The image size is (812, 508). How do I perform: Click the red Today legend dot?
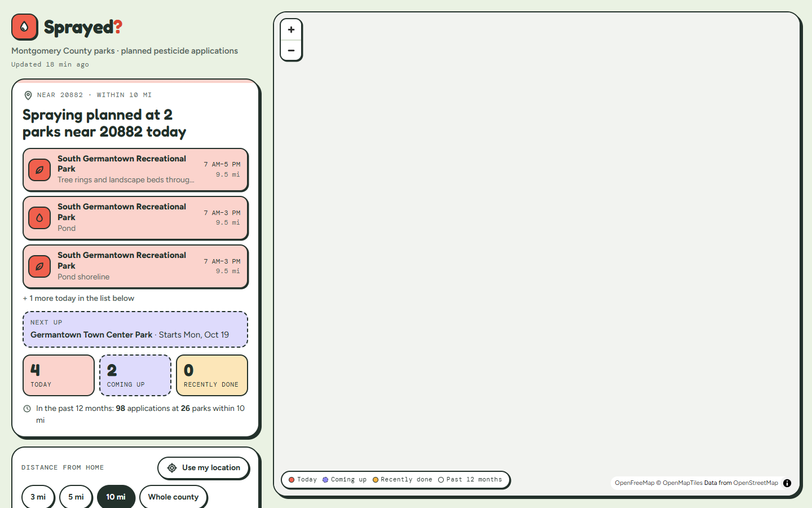(x=292, y=480)
